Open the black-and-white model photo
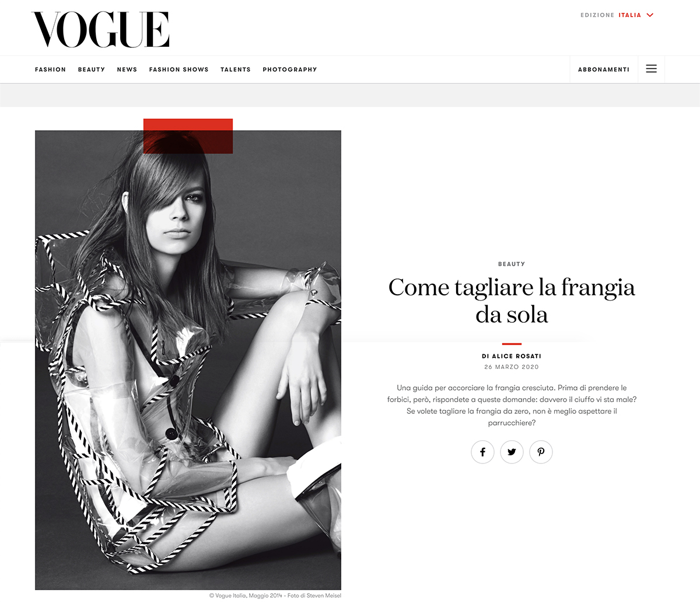 click(x=188, y=360)
